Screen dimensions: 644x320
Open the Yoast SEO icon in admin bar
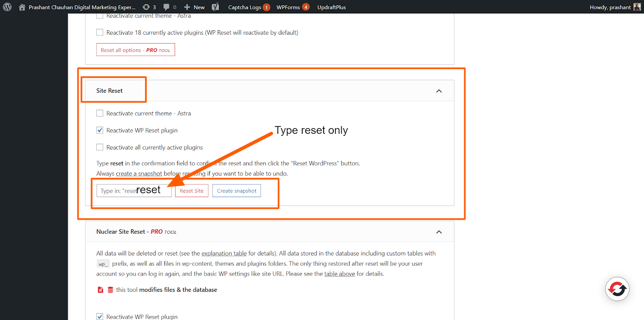point(215,7)
